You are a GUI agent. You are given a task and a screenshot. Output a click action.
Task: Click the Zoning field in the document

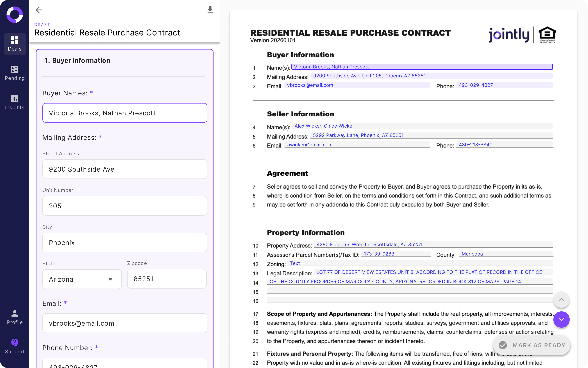420,263
